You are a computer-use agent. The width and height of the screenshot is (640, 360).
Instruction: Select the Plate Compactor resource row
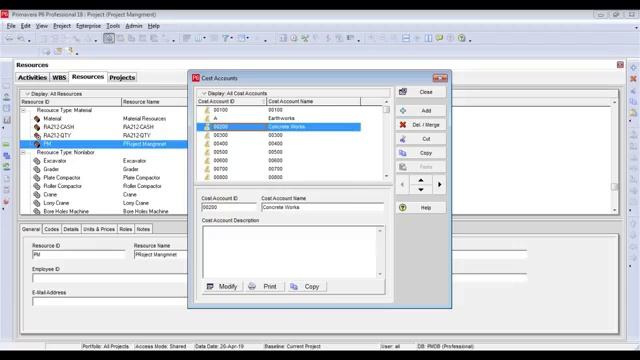[x=104, y=178]
